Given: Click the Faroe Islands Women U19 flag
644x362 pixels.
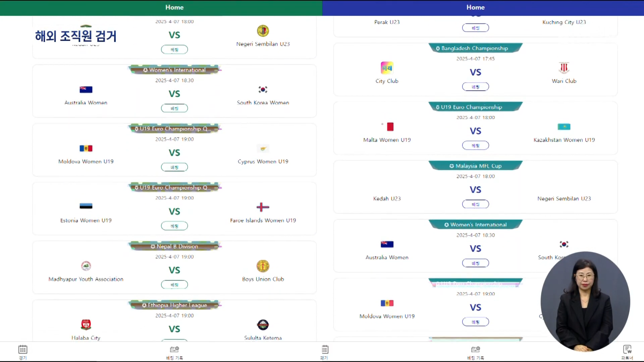Looking at the screenshot, I should (263, 207).
